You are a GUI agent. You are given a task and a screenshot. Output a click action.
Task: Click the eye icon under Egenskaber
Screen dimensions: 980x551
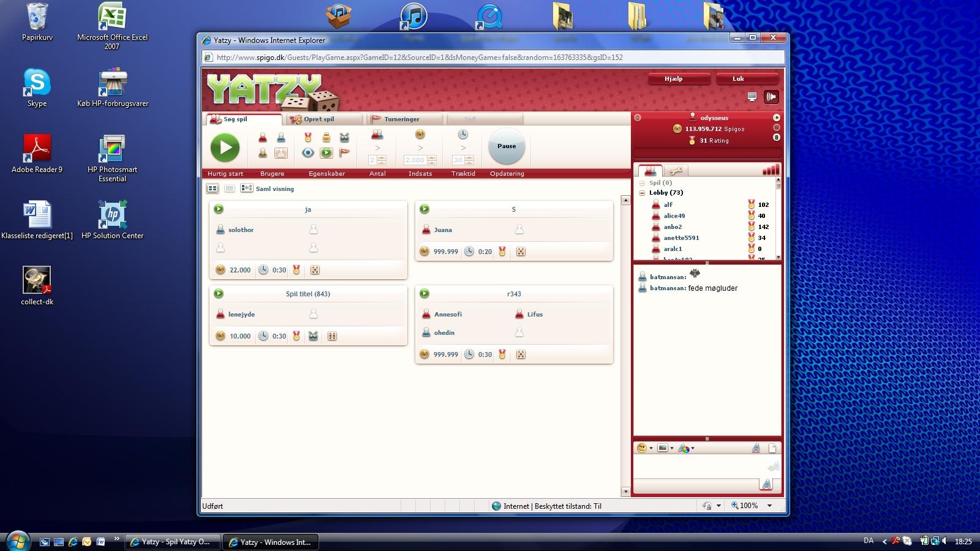click(x=308, y=153)
